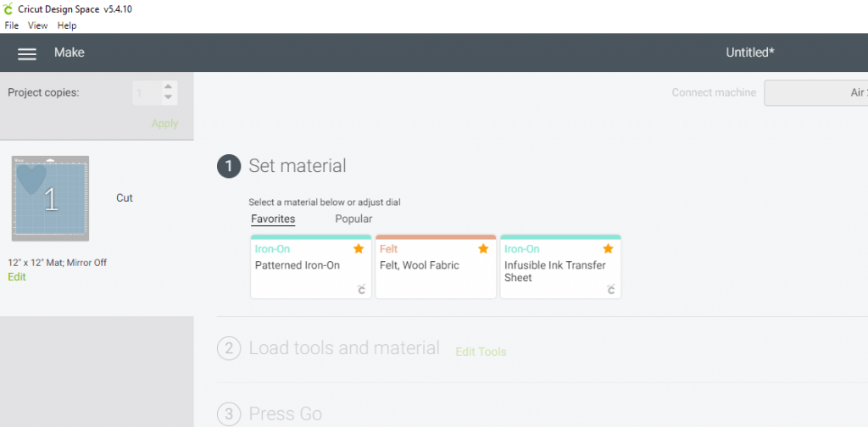
Task: Unfavorite star on Infusible Ink Transfer Sheet
Action: click(x=608, y=249)
